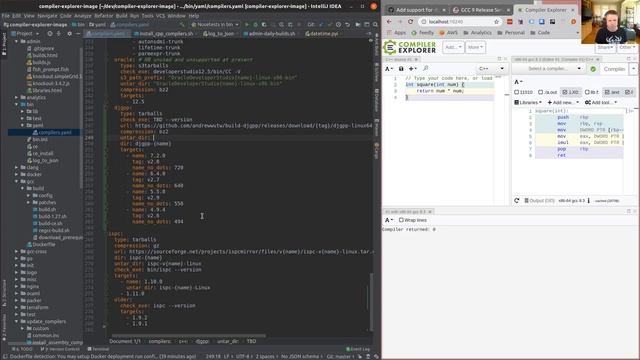Expand the clang folder in project tree
Screen dimensions: 640x360
pos(16,167)
